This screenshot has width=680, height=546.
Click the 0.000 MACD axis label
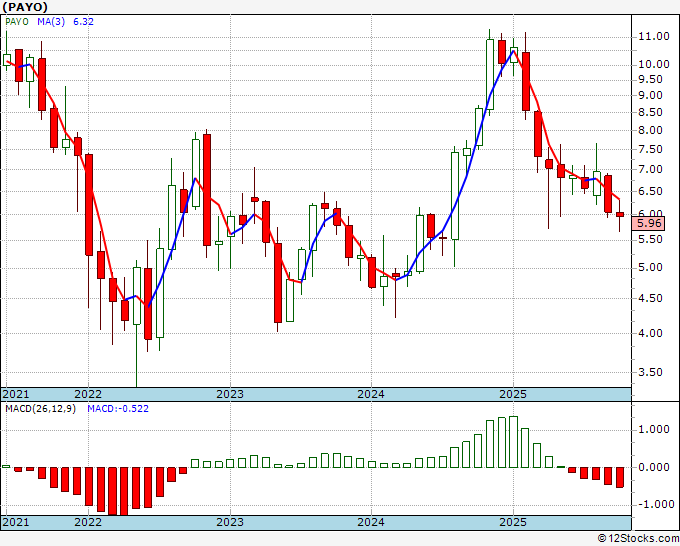(654, 467)
